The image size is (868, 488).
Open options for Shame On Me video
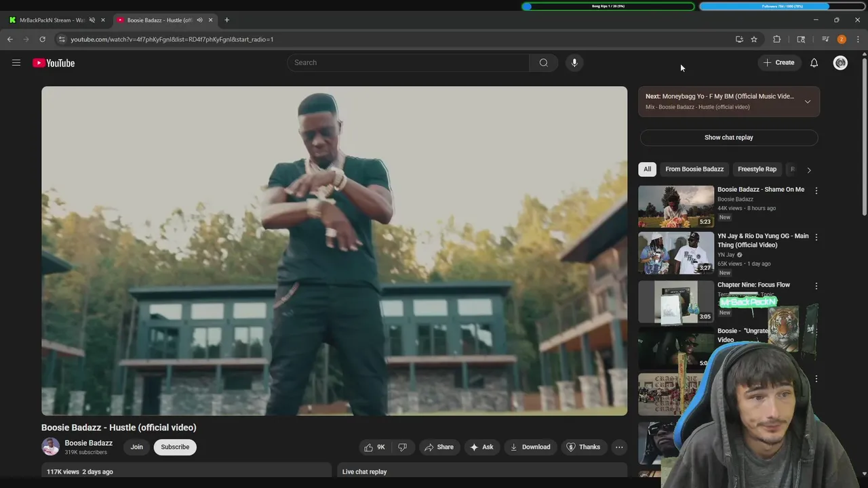816,190
